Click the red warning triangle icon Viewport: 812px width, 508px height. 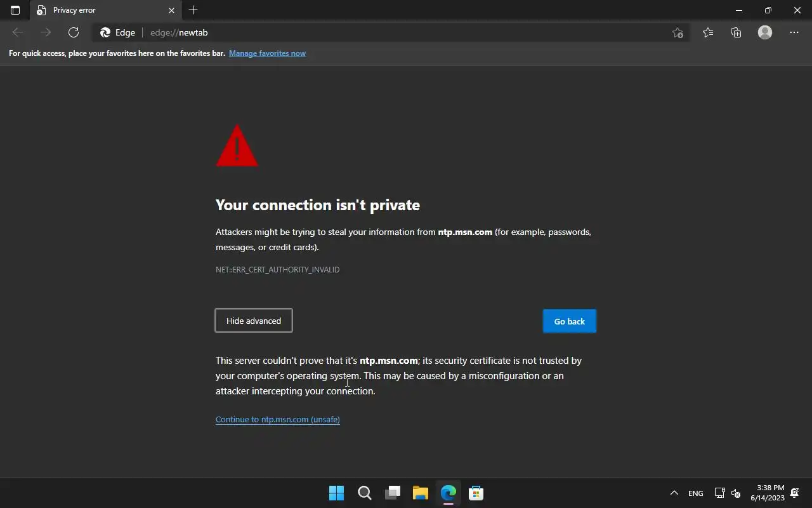point(237,146)
